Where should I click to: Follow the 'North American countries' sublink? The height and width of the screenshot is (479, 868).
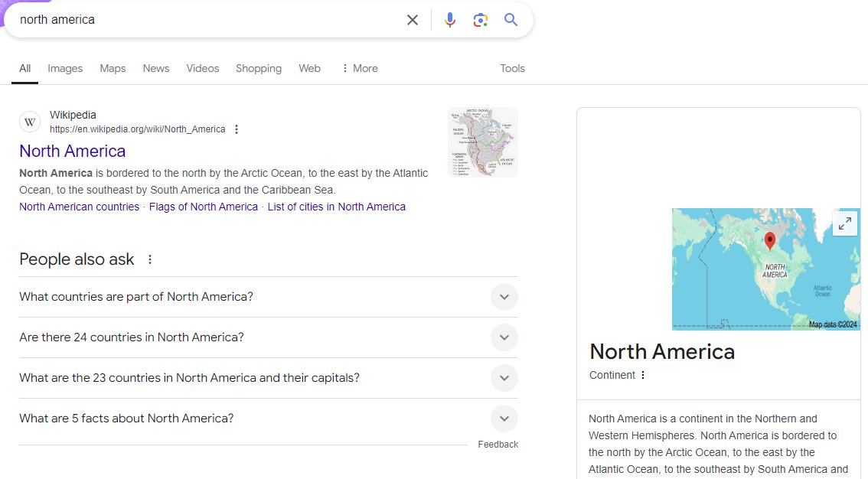pyautogui.click(x=79, y=207)
